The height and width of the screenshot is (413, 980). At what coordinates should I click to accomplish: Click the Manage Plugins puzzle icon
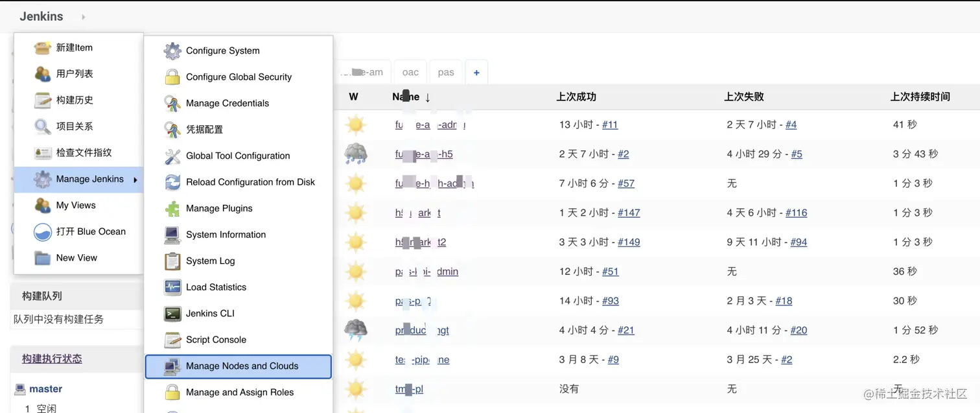click(172, 208)
